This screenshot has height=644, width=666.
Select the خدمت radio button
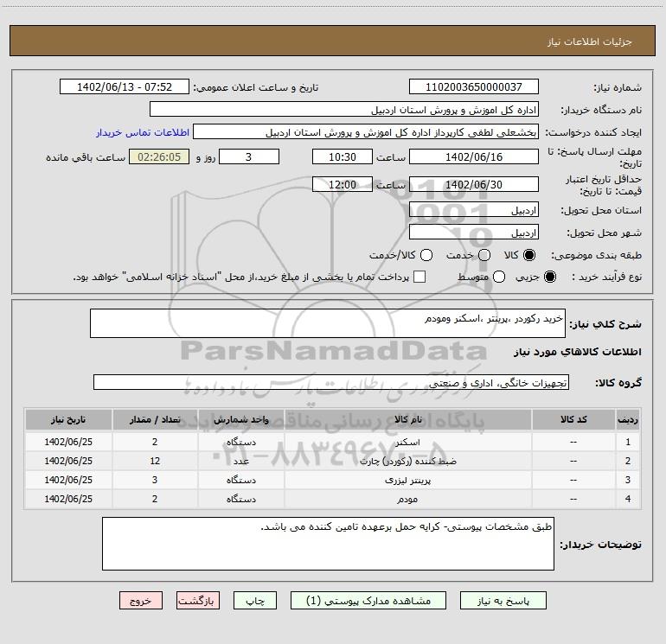tap(484, 255)
